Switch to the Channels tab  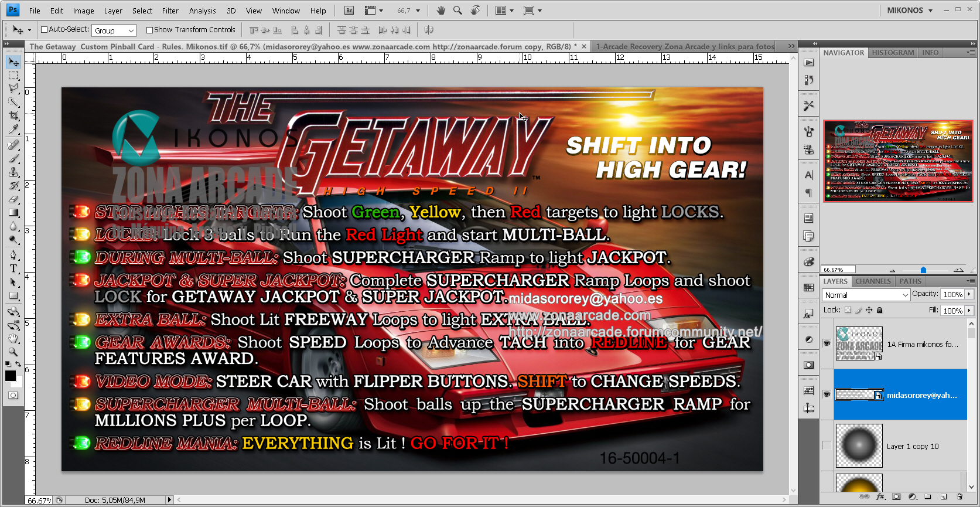tap(873, 281)
